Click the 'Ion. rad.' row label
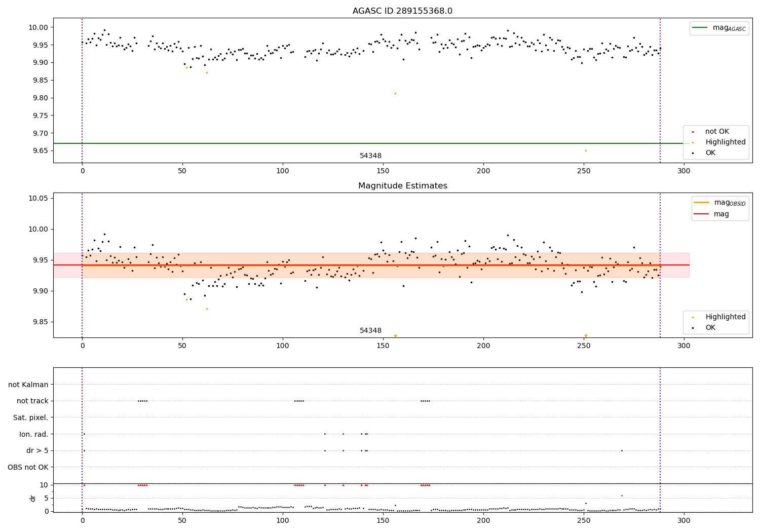The height and width of the screenshot is (532, 760). pyautogui.click(x=34, y=434)
